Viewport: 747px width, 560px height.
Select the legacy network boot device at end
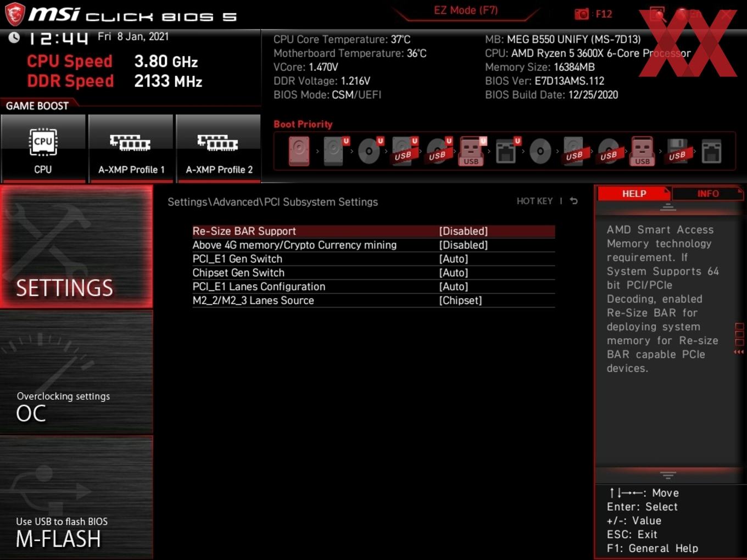(711, 151)
